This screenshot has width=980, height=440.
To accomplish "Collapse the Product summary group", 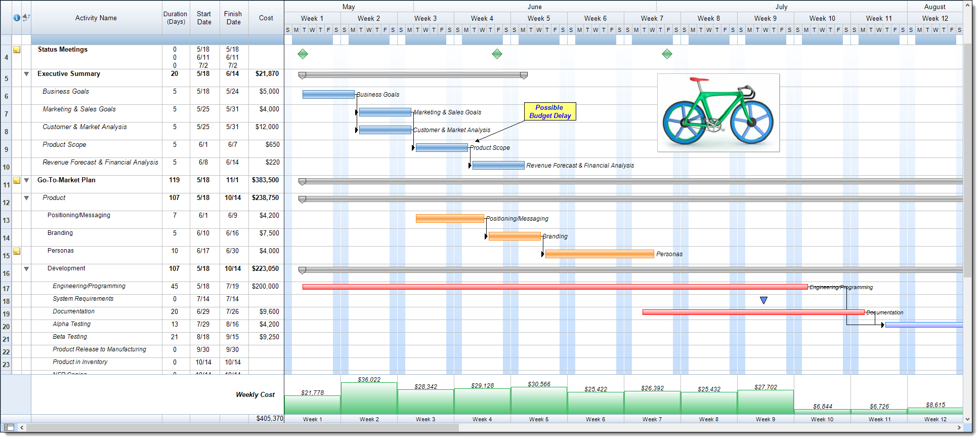I will (26, 198).
